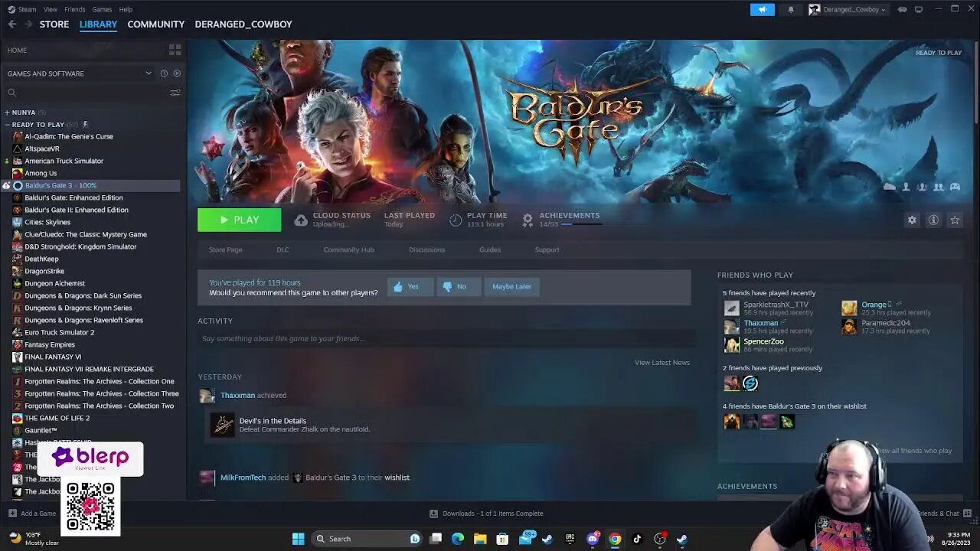Go to library HOME
The width and height of the screenshot is (980, 551).
click(x=17, y=51)
